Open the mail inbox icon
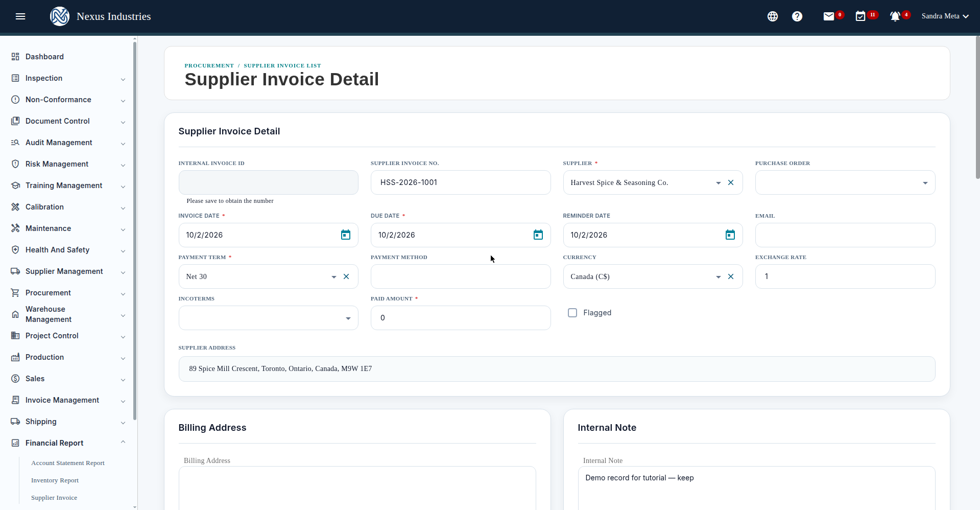Image resolution: width=980 pixels, height=510 pixels. [x=829, y=16]
